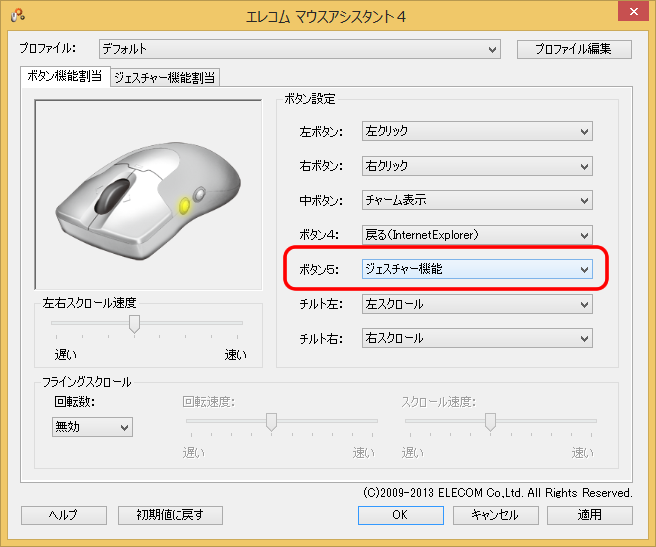Screen dimensions: 656x547
Task: Click the 回転速度 slider thumb
Action: pos(272,422)
